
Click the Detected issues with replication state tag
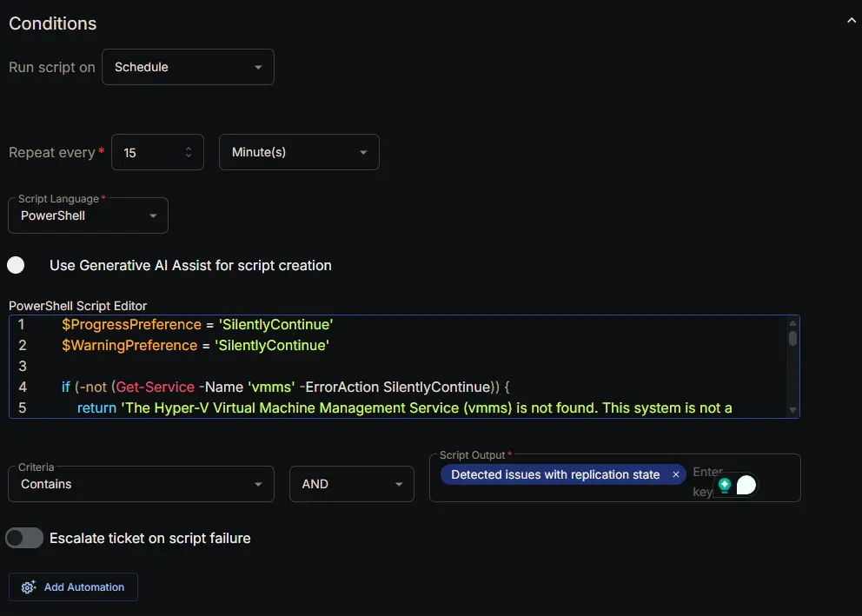pos(555,474)
